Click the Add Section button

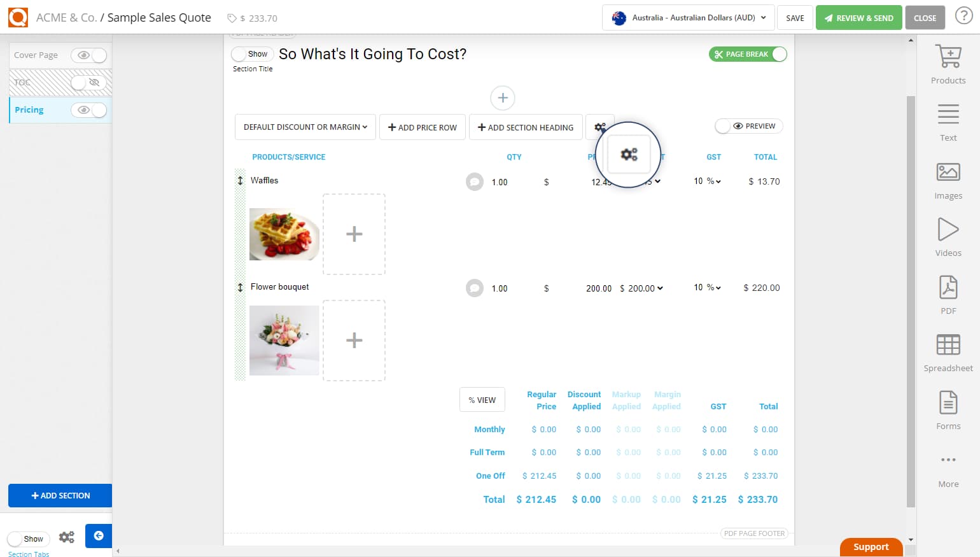click(60, 495)
